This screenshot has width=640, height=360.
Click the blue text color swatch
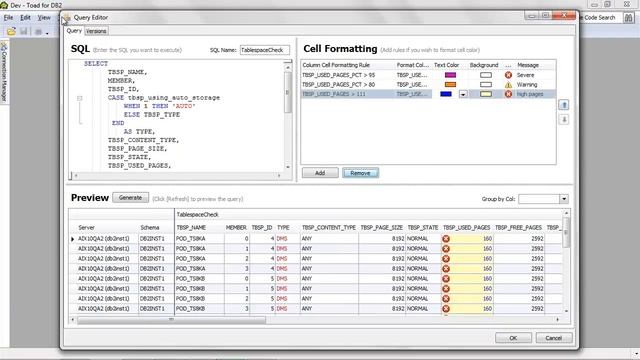click(x=446, y=94)
